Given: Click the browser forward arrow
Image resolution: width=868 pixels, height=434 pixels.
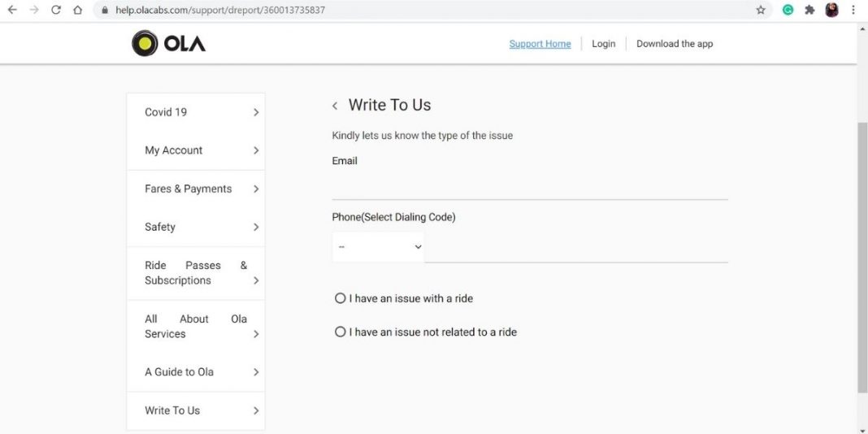Looking at the screenshot, I should coord(34,10).
